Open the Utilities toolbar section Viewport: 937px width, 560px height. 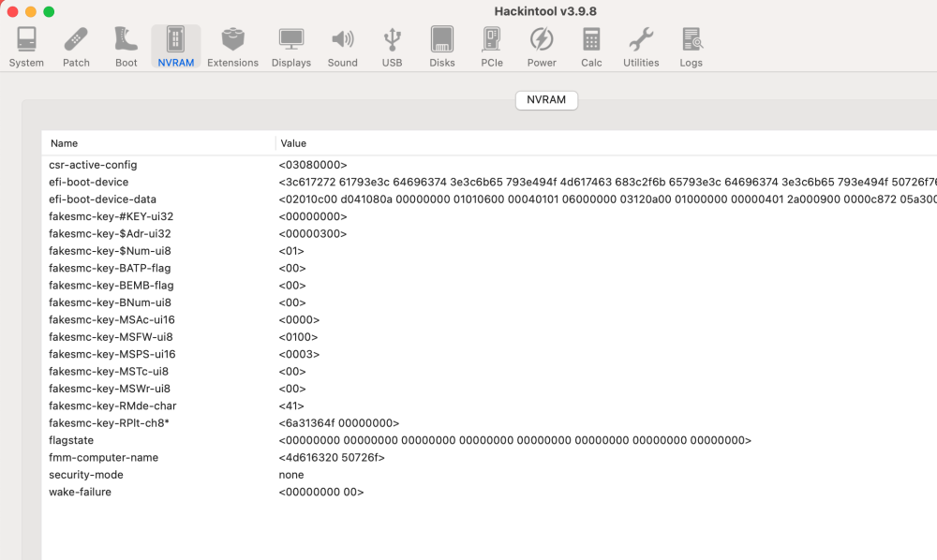(x=641, y=47)
